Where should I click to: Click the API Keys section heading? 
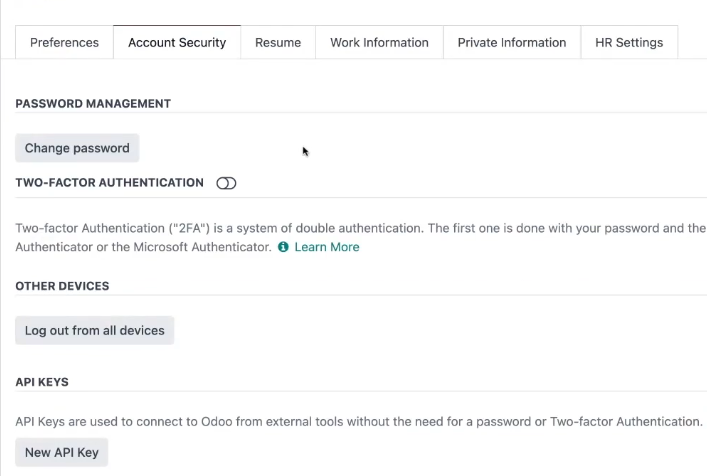42,382
